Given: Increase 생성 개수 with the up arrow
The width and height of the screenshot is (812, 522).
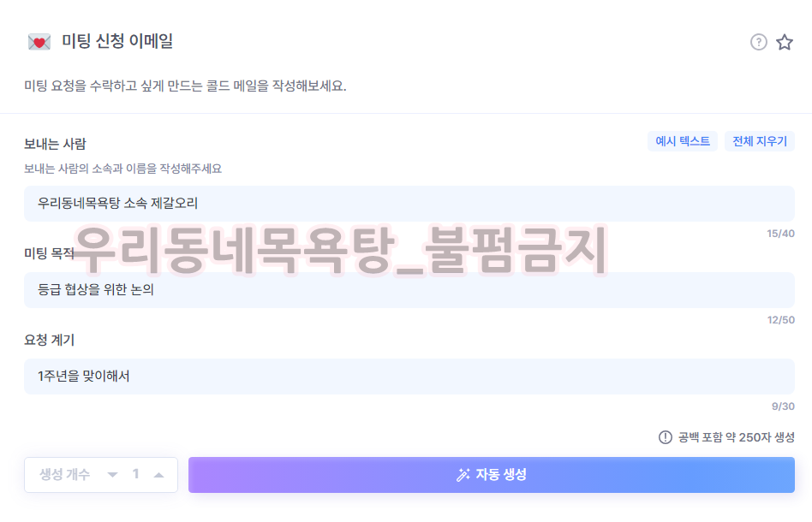Looking at the screenshot, I should pyautogui.click(x=158, y=475).
